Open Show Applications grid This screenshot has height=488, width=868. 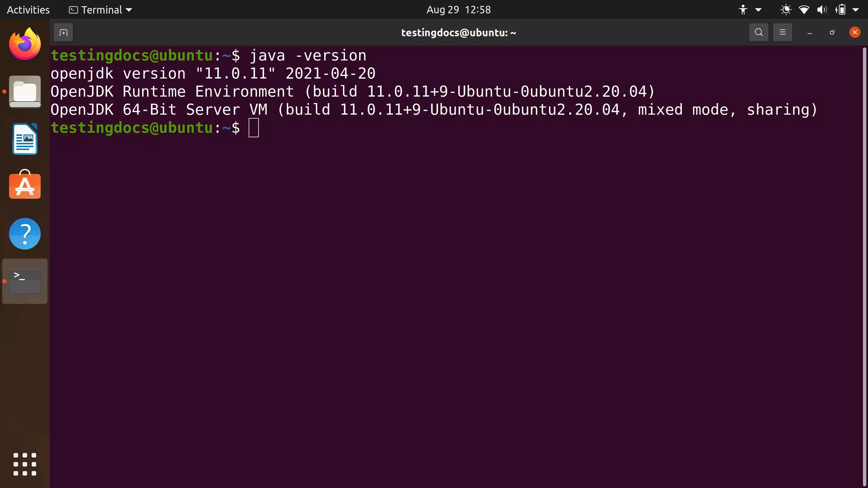coord(25,465)
